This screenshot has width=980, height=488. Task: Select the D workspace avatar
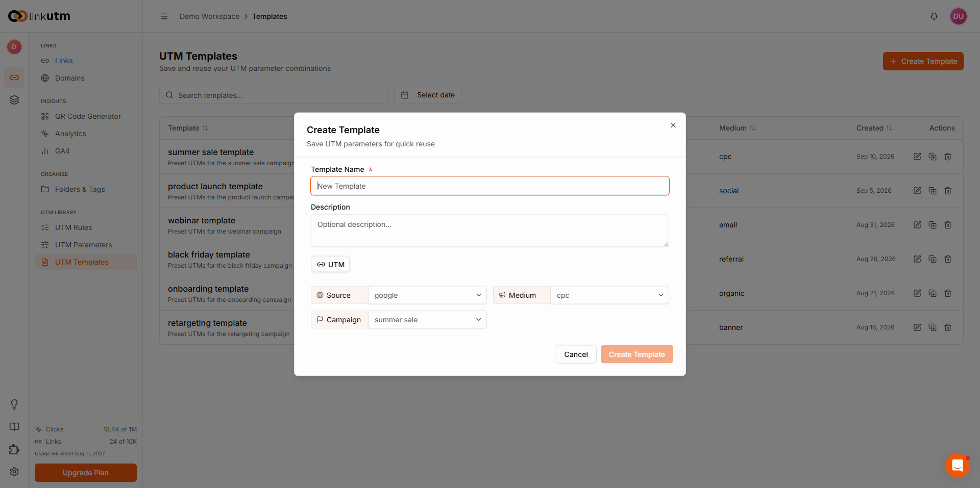pyautogui.click(x=14, y=47)
